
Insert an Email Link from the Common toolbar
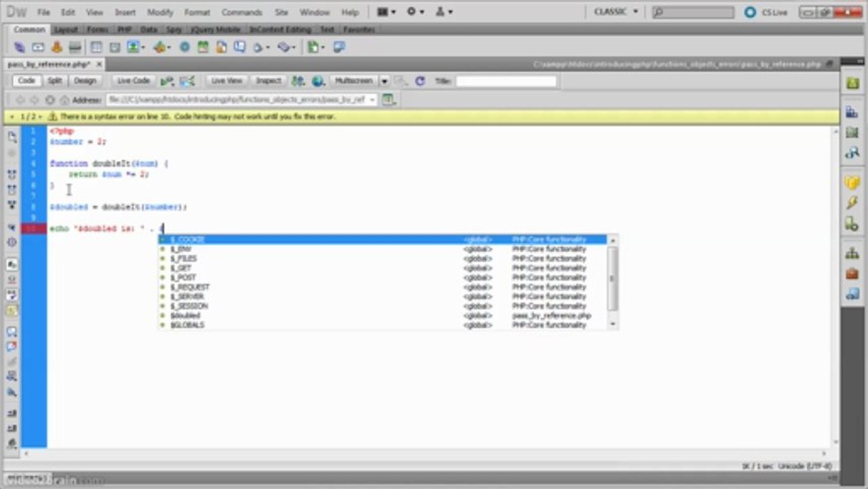(x=38, y=47)
